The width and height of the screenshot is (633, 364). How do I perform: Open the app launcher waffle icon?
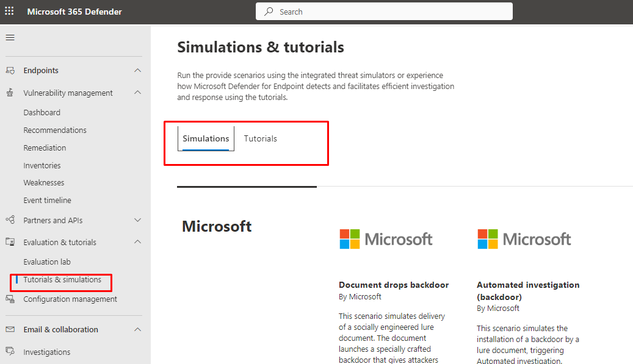pos(9,12)
